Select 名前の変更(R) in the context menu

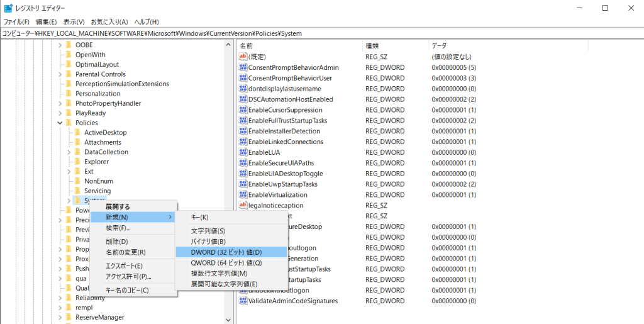pos(133,252)
